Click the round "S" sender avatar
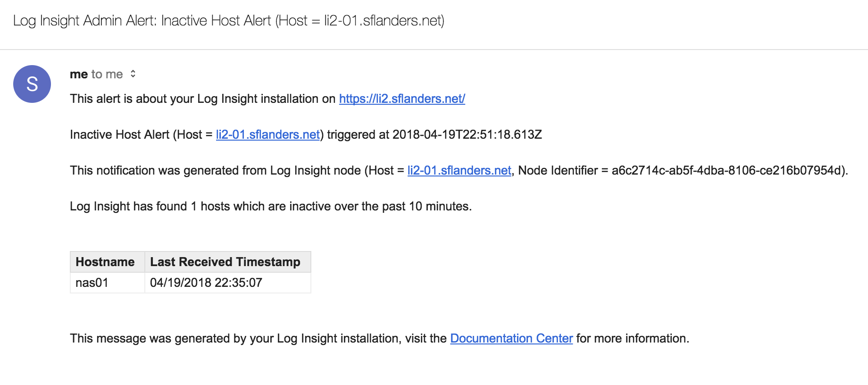868x385 pixels. [32, 84]
